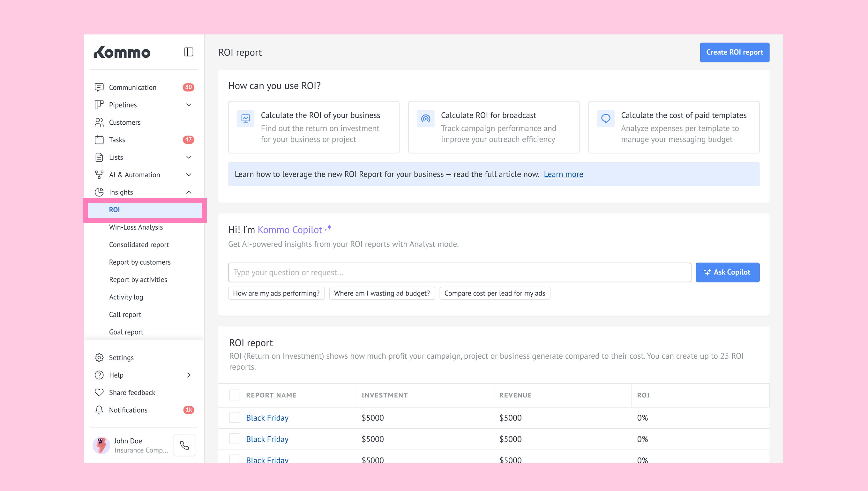Expand the Lists chevron
Screen dimensions: 868x491
coord(189,157)
